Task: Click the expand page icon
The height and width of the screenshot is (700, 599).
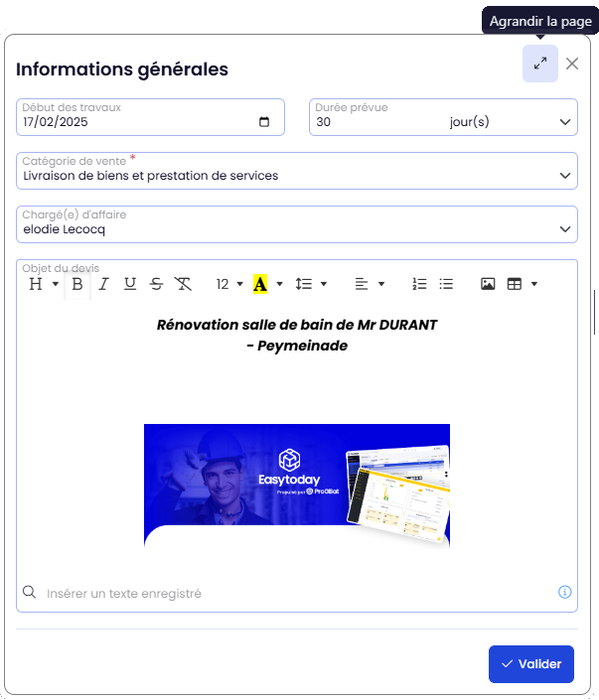Action: click(539, 64)
